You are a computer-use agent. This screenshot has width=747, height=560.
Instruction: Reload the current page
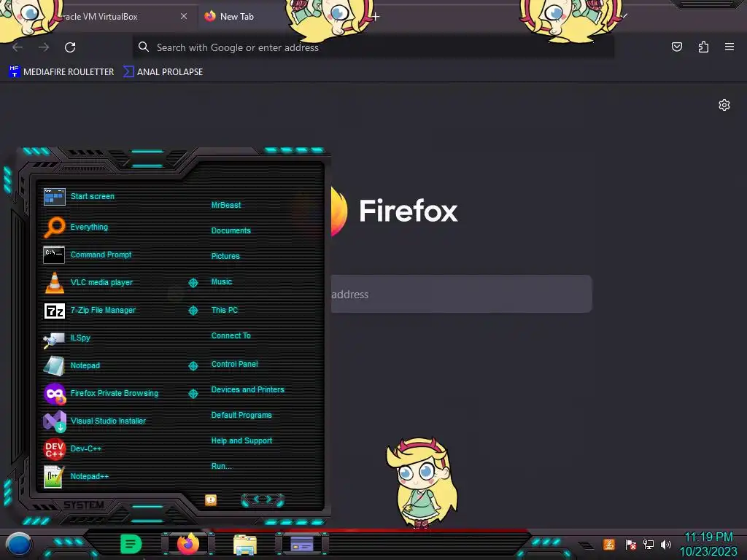[x=70, y=47]
